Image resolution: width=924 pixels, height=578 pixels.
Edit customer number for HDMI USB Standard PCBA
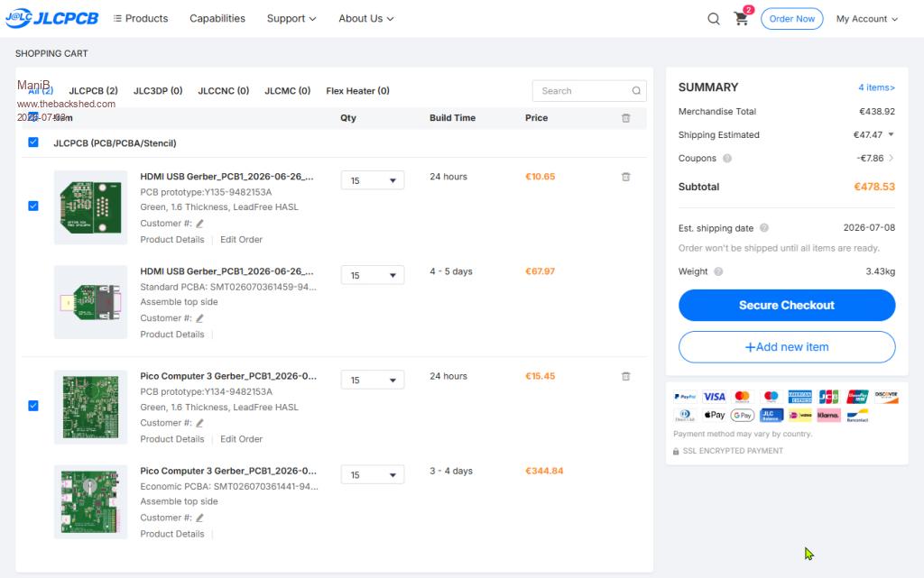click(x=199, y=318)
